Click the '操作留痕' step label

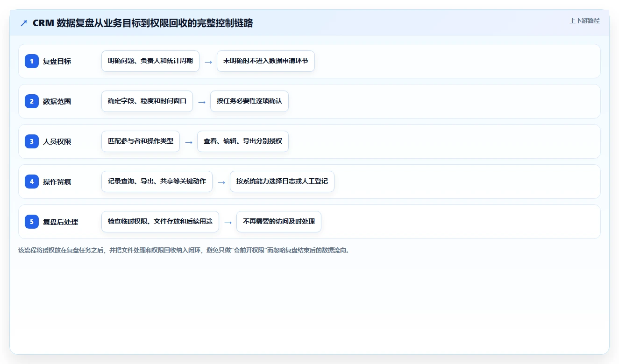[x=57, y=182]
